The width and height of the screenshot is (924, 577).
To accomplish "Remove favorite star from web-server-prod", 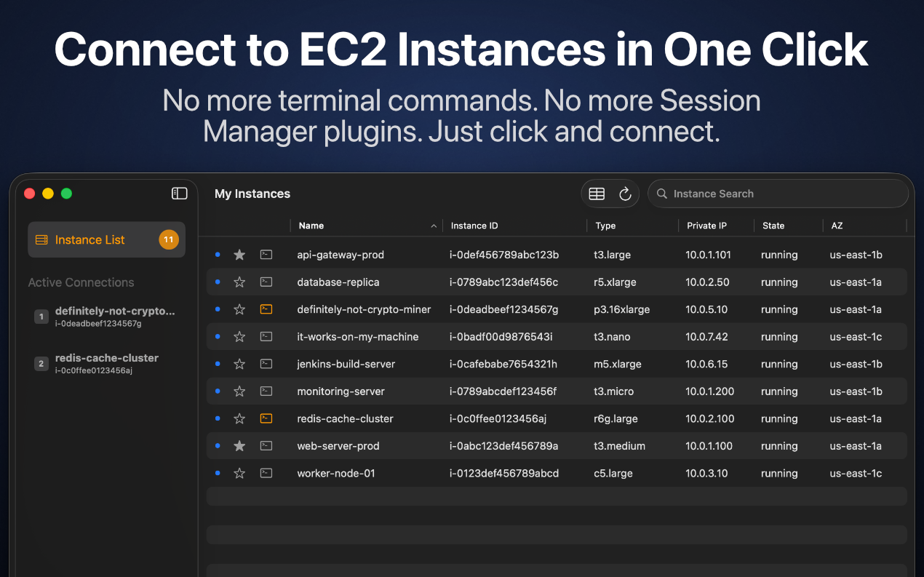I will pyautogui.click(x=239, y=446).
